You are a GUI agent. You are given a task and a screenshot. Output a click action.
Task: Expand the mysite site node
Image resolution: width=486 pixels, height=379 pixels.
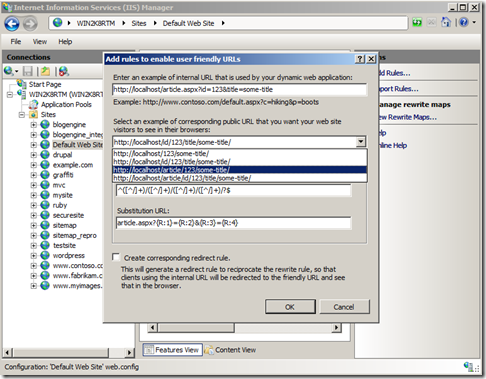click(x=33, y=195)
